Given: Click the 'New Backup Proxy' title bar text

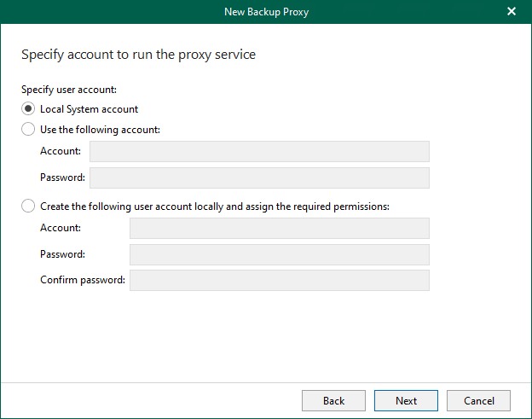Looking at the screenshot, I should [x=265, y=11].
